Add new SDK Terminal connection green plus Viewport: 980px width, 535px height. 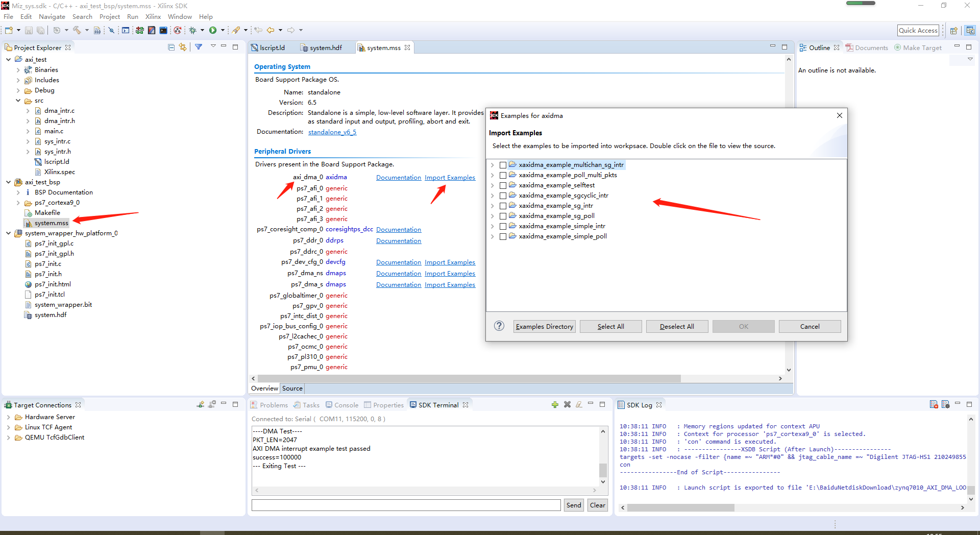(x=555, y=405)
